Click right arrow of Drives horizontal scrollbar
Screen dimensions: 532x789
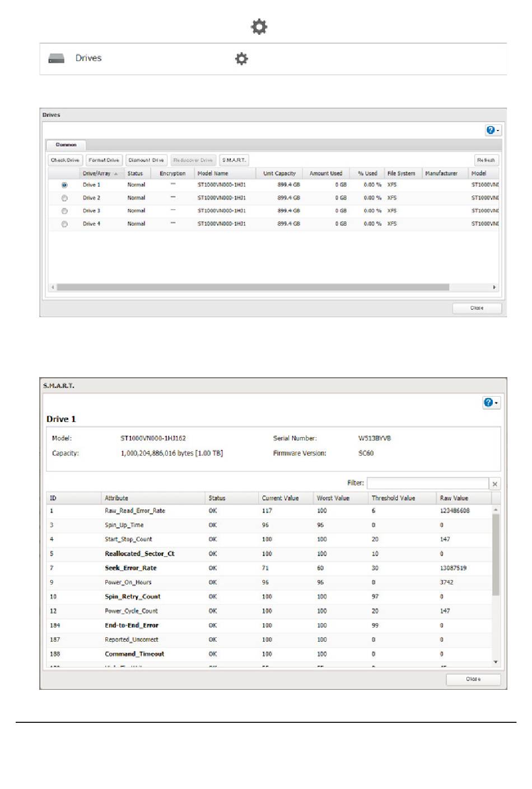click(x=494, y=287)
